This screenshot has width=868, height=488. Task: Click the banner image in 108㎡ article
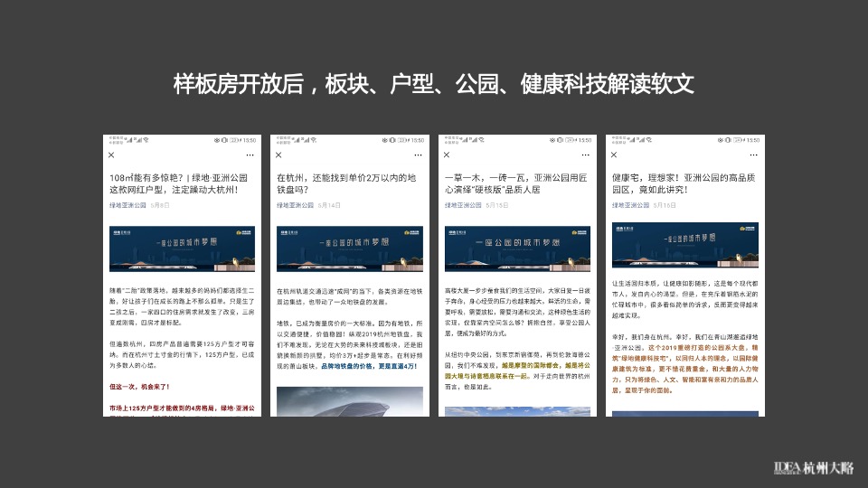point(182,249)
